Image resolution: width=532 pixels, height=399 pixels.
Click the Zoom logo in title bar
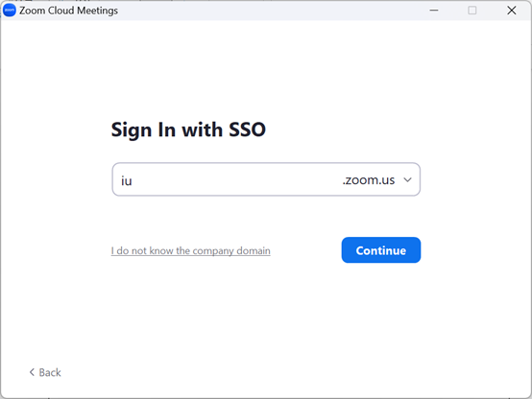click(x=10, y=11)
